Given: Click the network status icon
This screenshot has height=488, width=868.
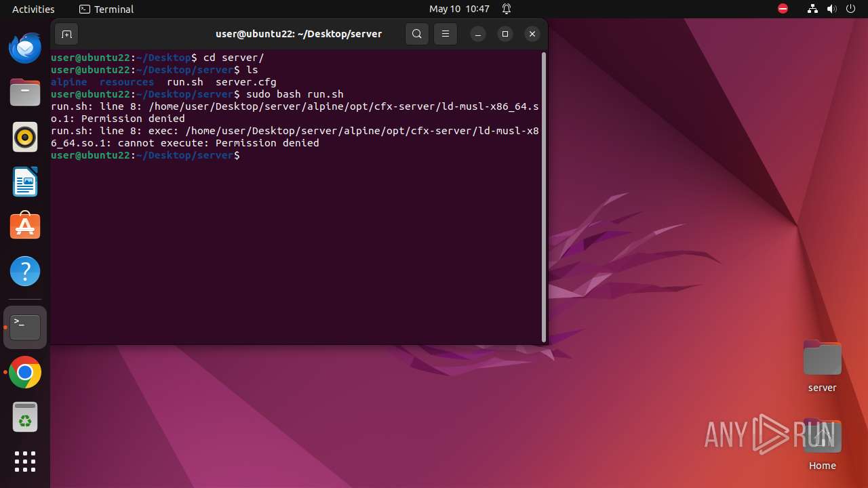Looking at the screenshot, I should tap(813, 9).
